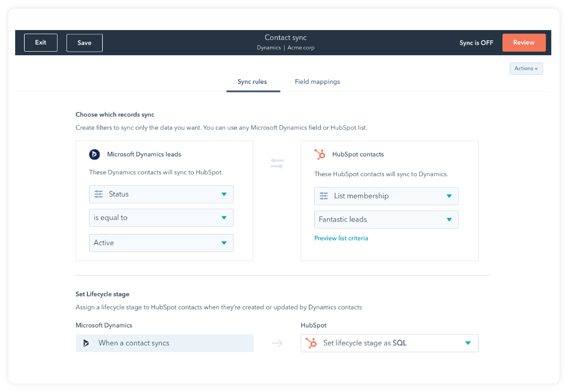Click the right arrow between lifecycle fields
This screenshot has width=568, height=392.
pyautogui.click(x=277, y=343)
